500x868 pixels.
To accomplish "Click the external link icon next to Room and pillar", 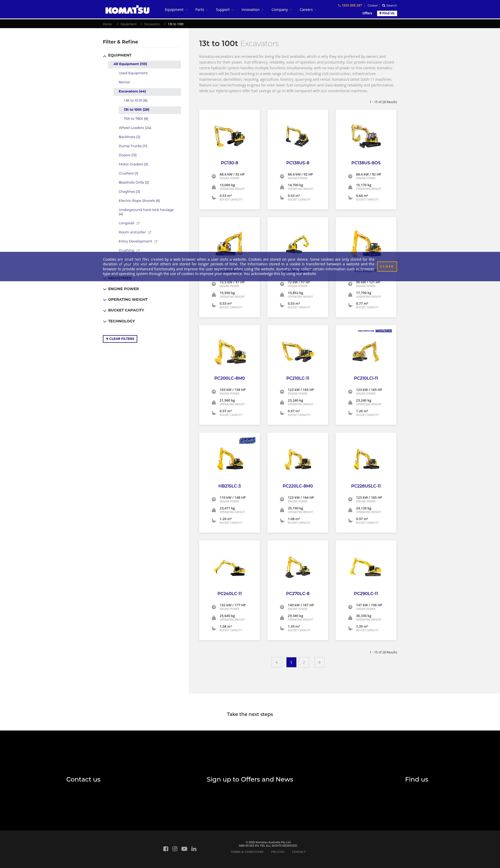I will tap(149, 233).
